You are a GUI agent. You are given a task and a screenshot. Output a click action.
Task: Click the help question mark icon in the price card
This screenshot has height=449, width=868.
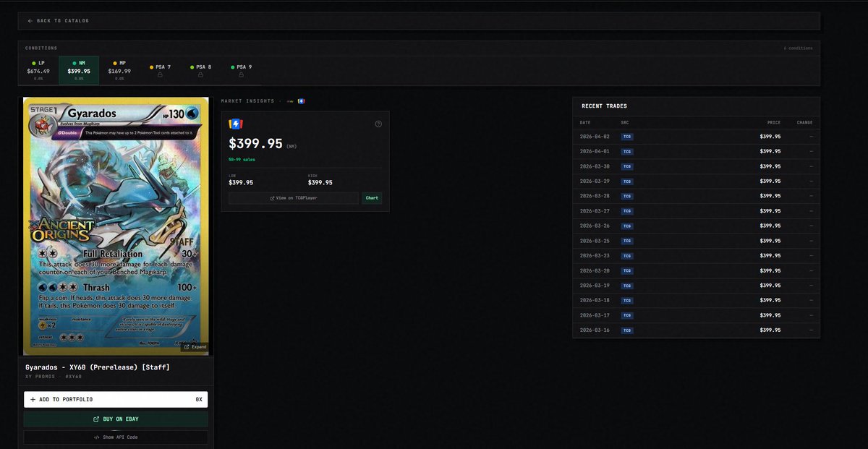[378, 124]
